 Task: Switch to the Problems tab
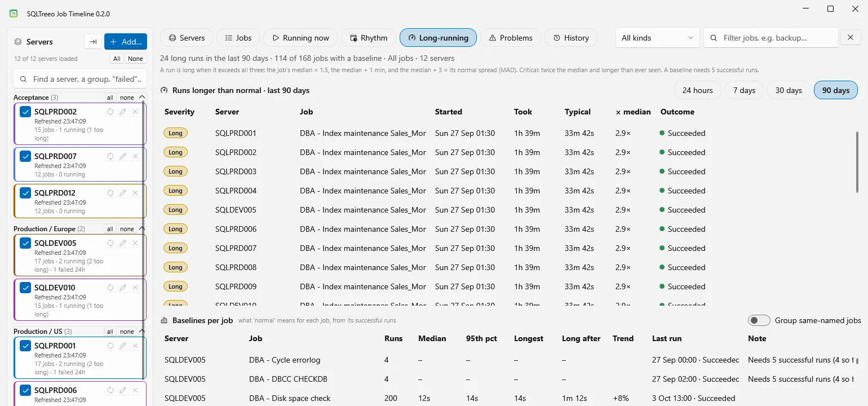[511, 38]
